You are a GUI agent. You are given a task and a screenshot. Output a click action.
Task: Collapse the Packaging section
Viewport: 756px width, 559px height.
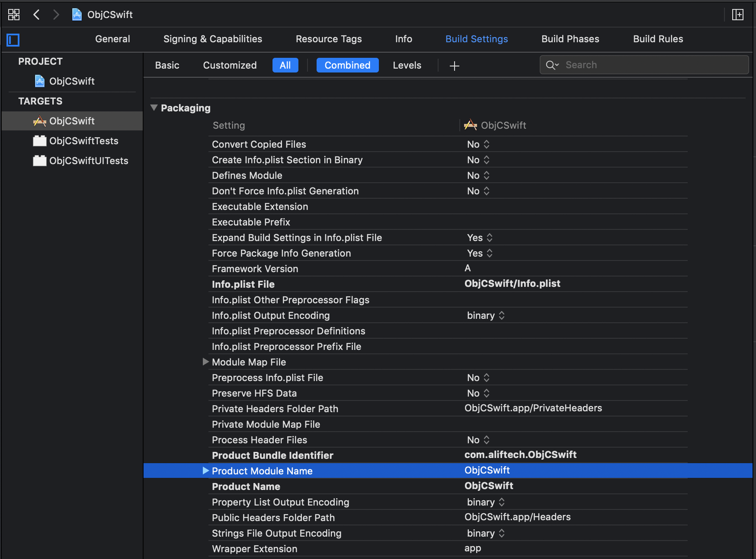[154, 108]
